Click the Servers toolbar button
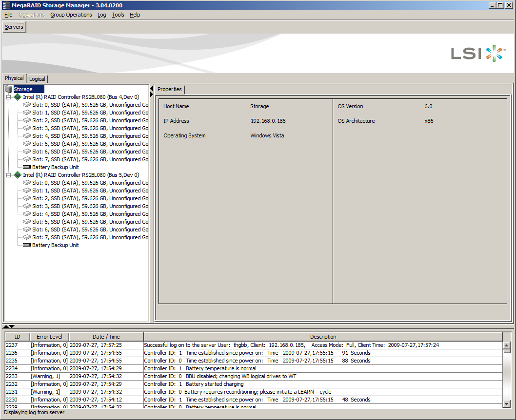Viewport: 516px width, 420px height. tap(14, 27)
